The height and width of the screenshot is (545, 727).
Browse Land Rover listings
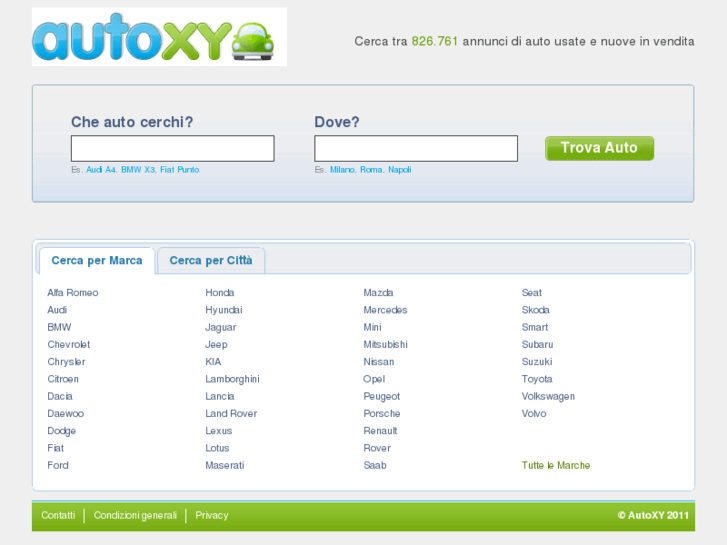231,413
